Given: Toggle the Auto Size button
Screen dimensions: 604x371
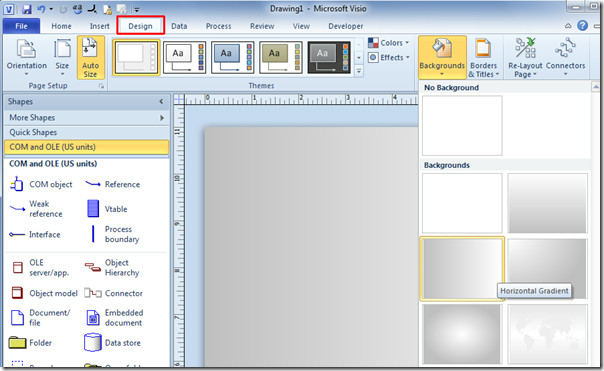Looking at the screenshot, I should pyautogui.click(x=91, y=57).
